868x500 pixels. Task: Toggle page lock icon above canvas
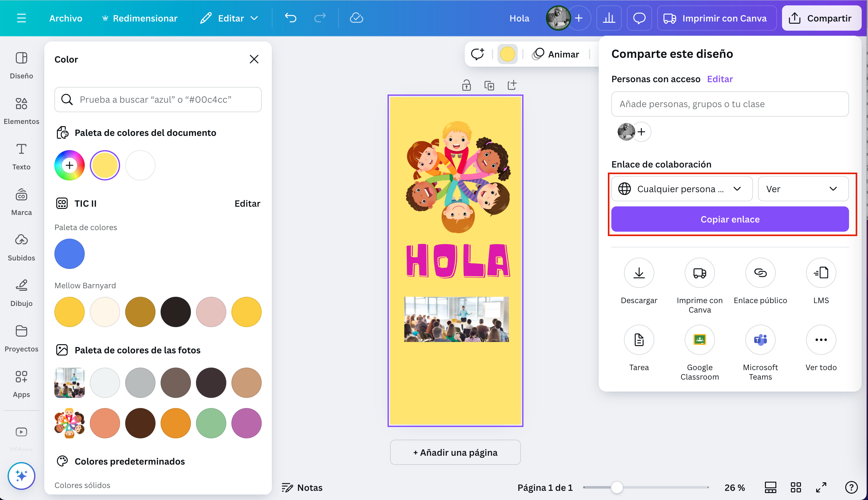(466, 85)
